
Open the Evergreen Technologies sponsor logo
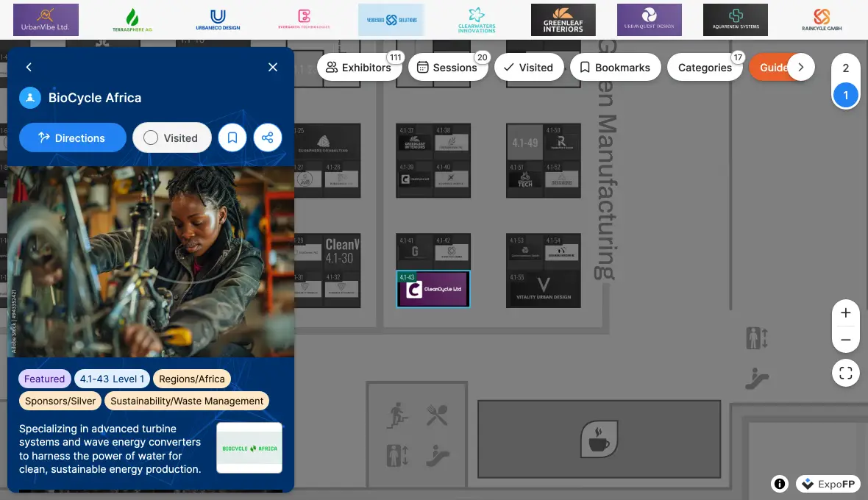pyautogui.click(x=305, y=20)
